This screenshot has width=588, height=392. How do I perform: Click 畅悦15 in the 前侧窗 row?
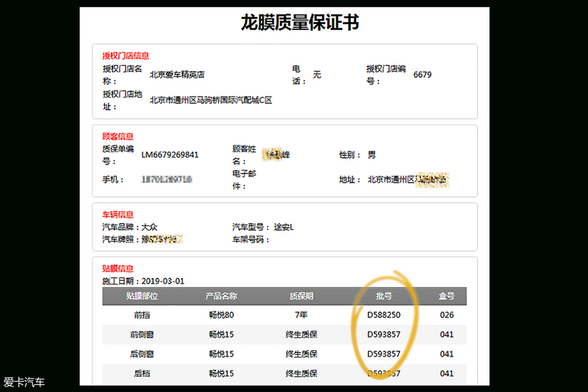point(221,334)
